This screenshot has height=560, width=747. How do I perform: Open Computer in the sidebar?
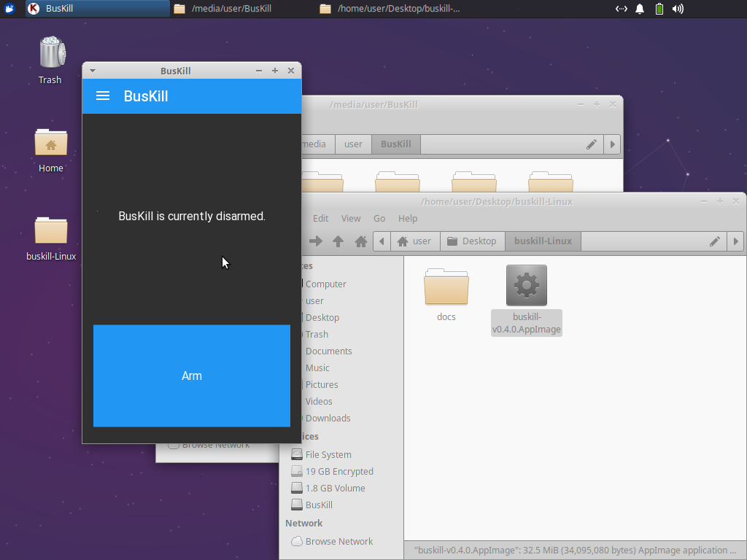325,284
